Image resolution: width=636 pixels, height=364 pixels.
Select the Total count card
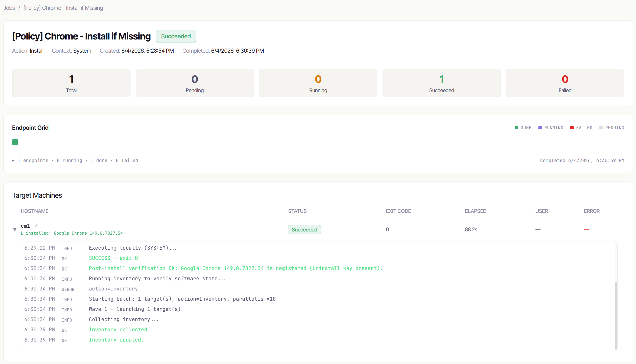coord(71,83)
